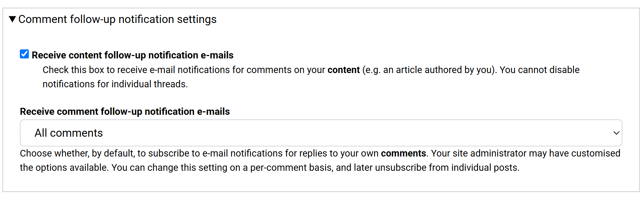Click the bold word 'comments' in help text

pos(403,153)
